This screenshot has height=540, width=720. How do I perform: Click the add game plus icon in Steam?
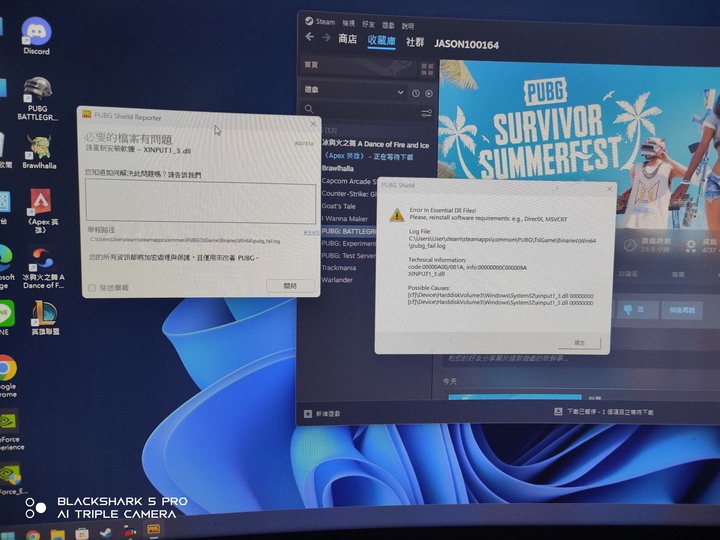click(x=308, y=414)
